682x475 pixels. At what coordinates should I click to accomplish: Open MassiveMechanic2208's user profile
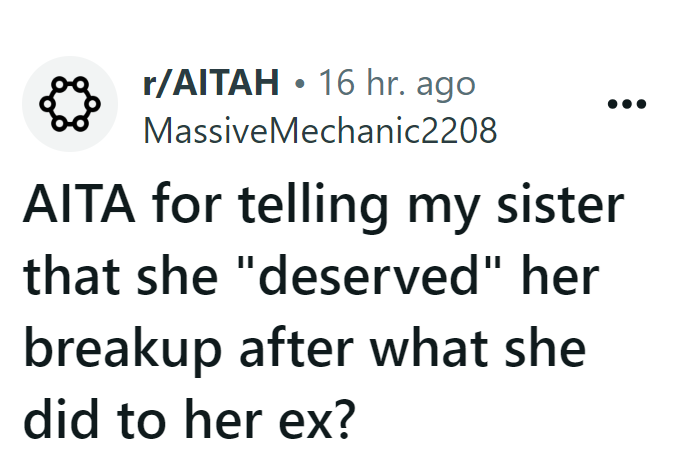pyautogui.click(x=320, y=130)
